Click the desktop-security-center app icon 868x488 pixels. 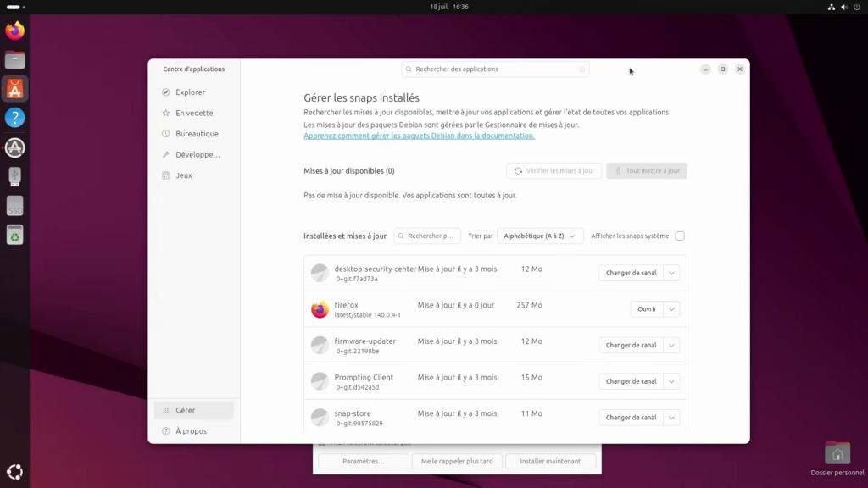coord(320,273)
